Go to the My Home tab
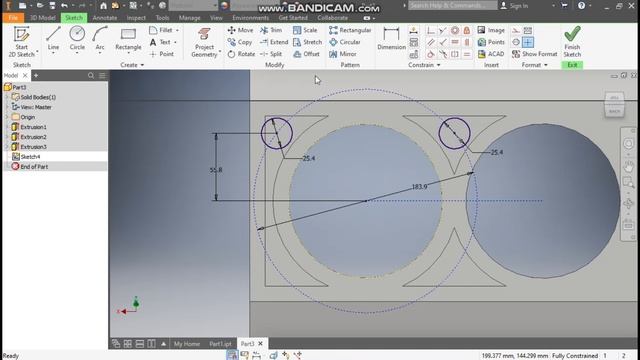Screen dimensions: 640x360 [x=187, y=344]
